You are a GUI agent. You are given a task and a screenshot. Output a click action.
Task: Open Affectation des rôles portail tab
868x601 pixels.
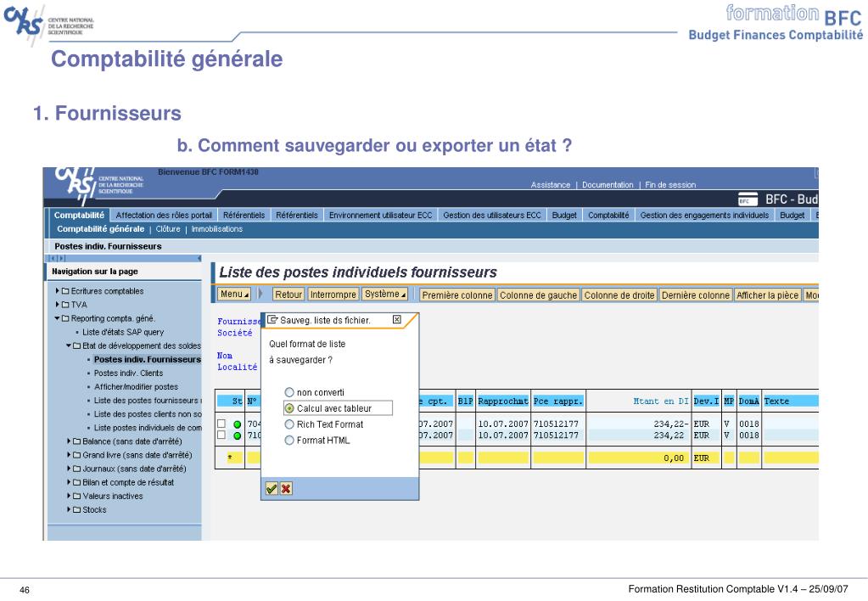tap(164, 216)
